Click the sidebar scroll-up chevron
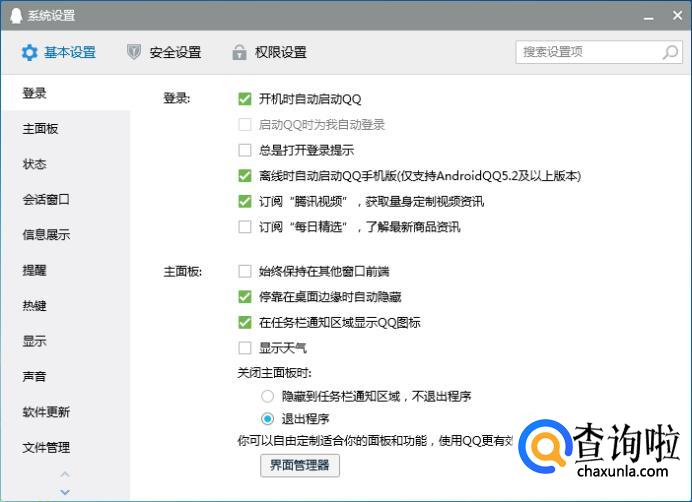This screenshot has width=692, height=502. 65,475
